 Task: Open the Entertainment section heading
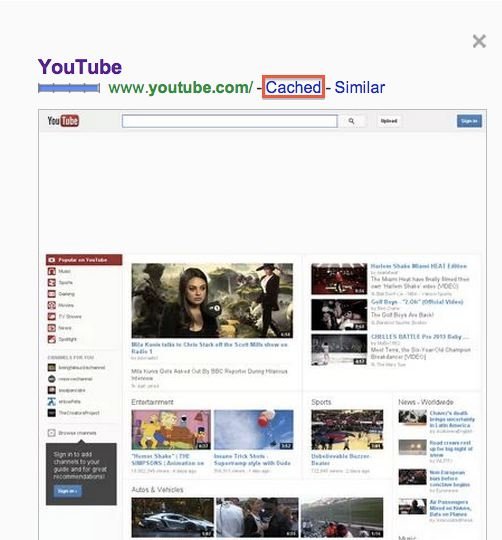(152, 402)
